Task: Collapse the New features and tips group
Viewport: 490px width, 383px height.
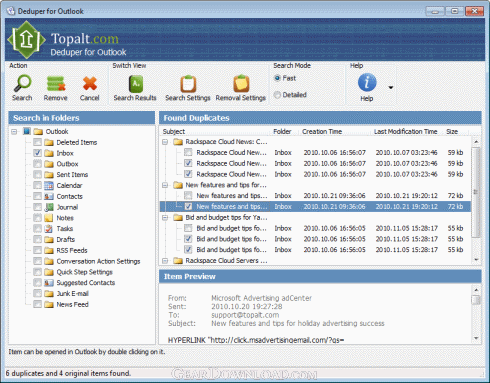Action: click(x=165, y=185)
